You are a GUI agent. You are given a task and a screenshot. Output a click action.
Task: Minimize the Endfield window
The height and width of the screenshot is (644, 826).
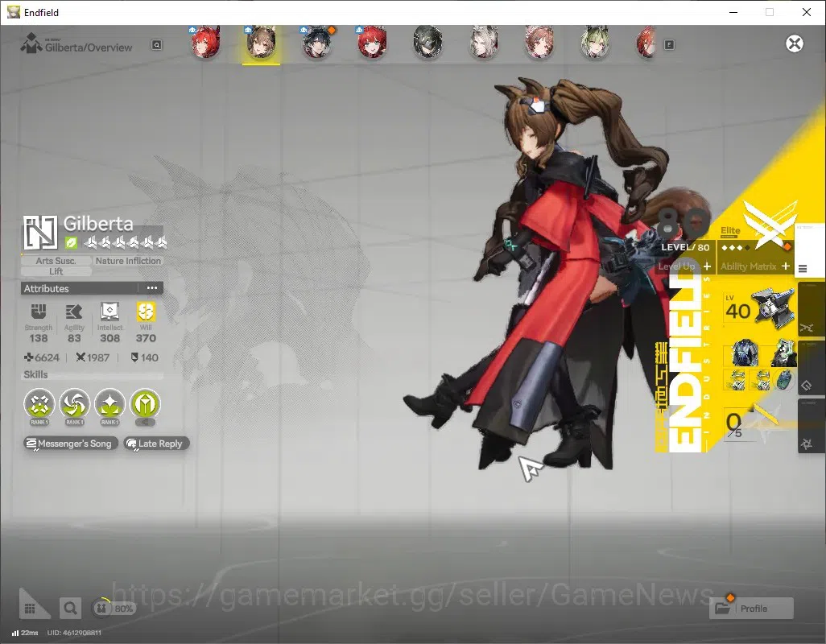click(x=733, y=12)
